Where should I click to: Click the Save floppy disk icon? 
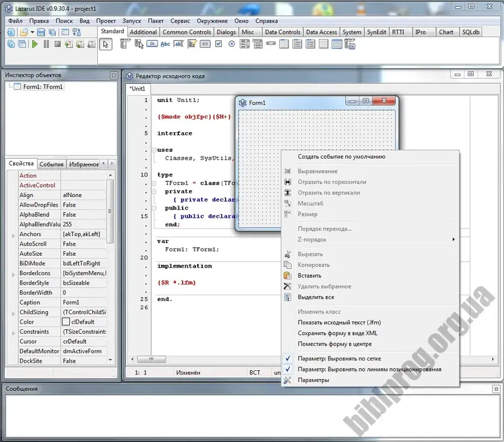[41, 33]
